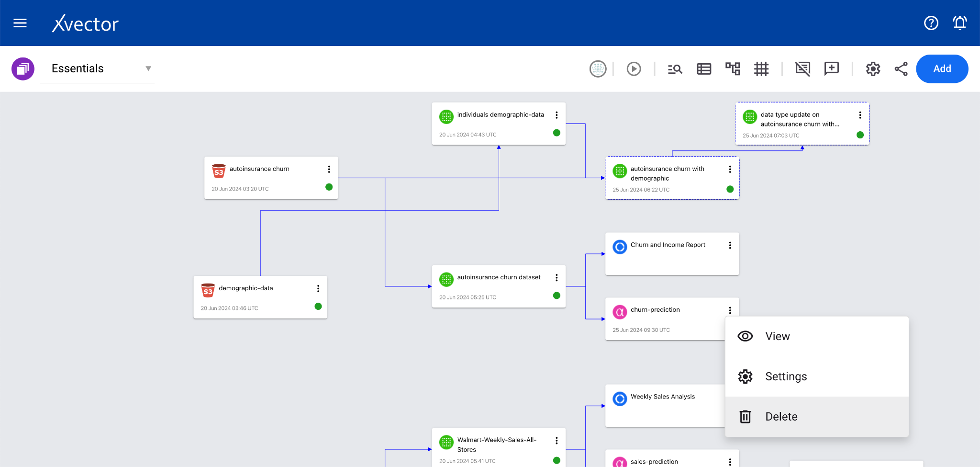This screenshot has height=467, width=980.
Task: Click timestamp 25 Jun 2024 07:03 UTC
Action: (771, 136)
